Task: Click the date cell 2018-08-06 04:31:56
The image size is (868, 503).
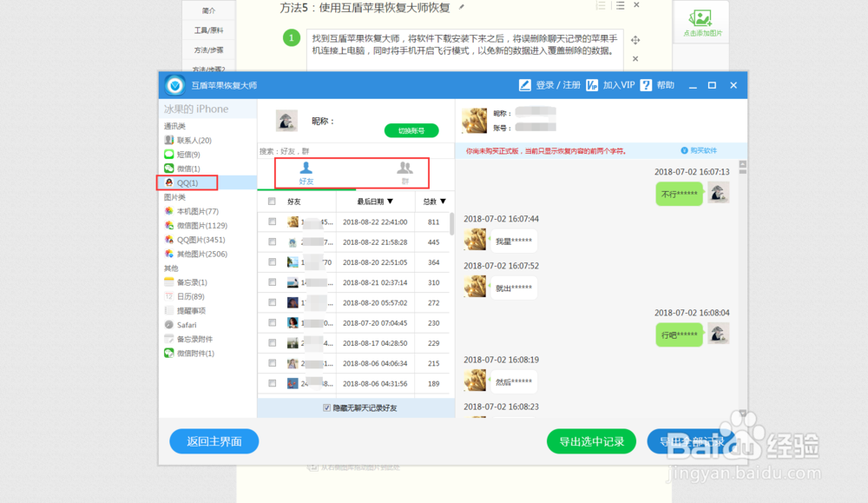Action: point(375,383)
